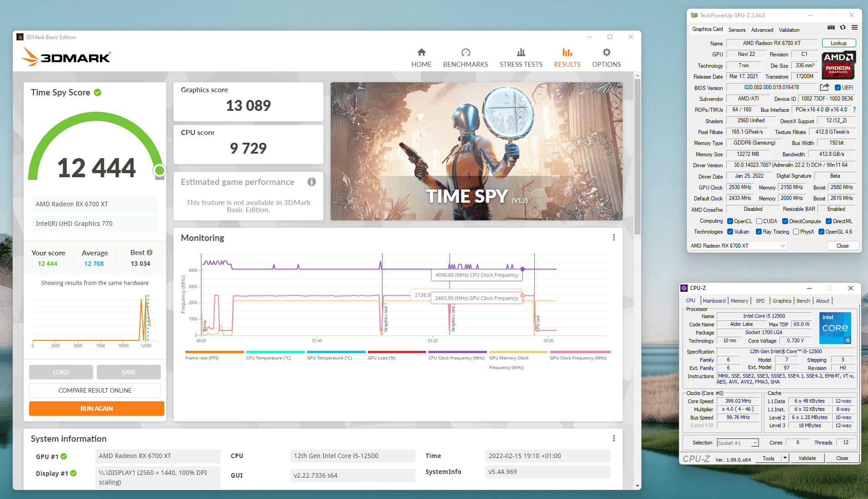The width and height of the screenshot is (868, 499).
Task: Click the Lookup button in GPU-Z
Action: pos(838,43)
